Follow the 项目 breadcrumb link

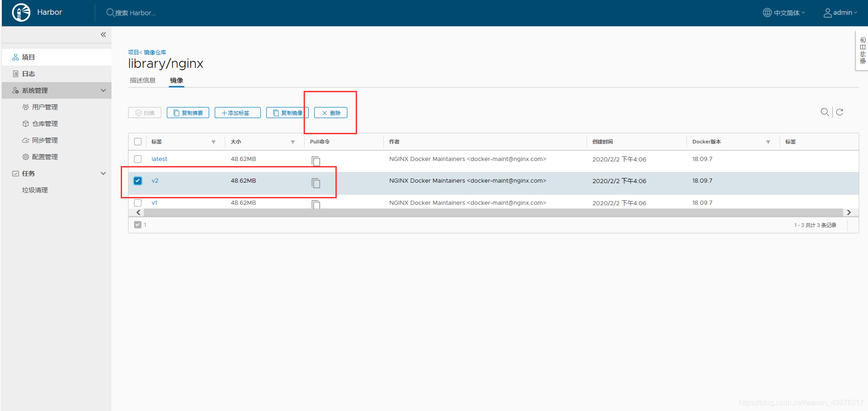(x=133, y=53)
